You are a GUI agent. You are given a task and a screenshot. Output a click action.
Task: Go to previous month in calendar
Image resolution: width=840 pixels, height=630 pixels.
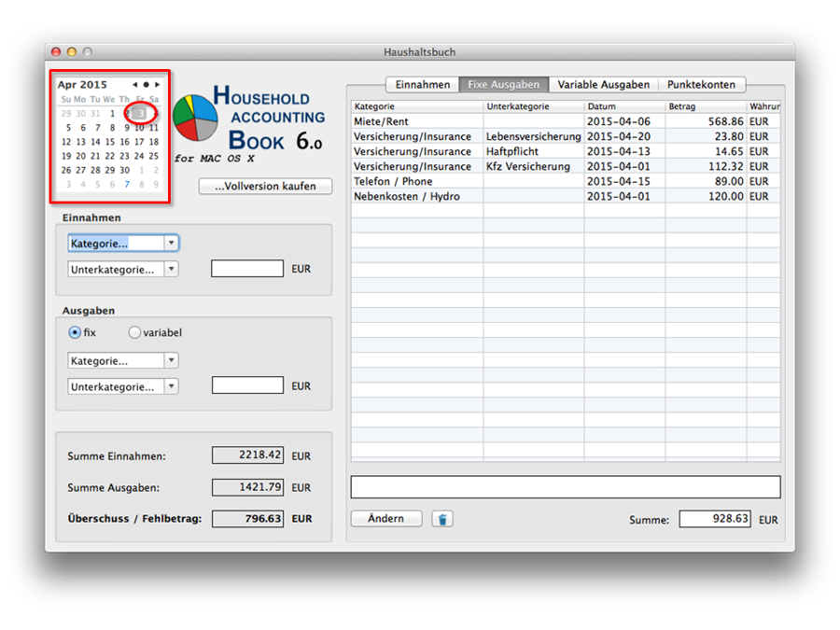coord(134,85)
